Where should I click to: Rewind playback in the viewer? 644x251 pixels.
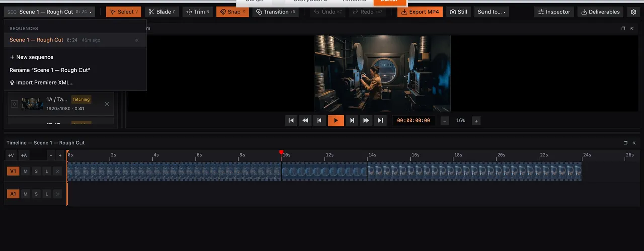305,120
